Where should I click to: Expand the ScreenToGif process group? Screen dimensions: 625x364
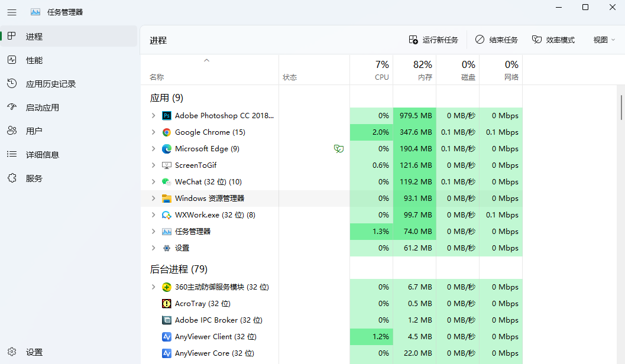pos(154,165)
